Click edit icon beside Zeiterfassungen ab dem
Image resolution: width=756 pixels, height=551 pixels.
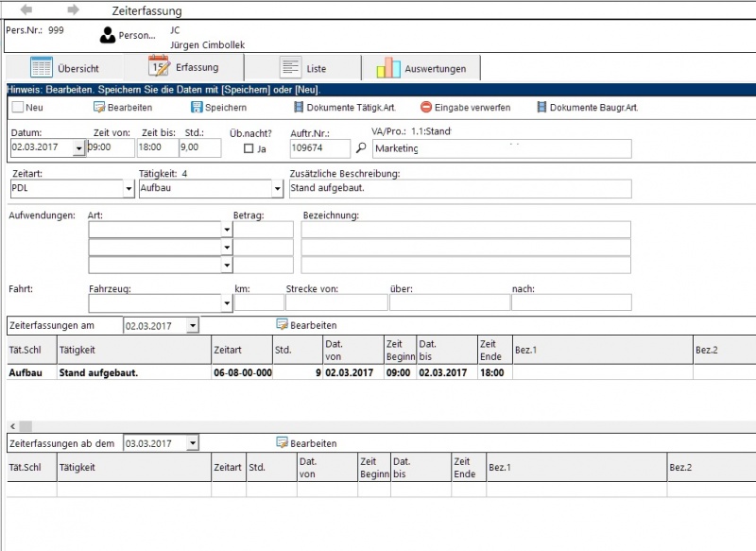coord(282,442)
